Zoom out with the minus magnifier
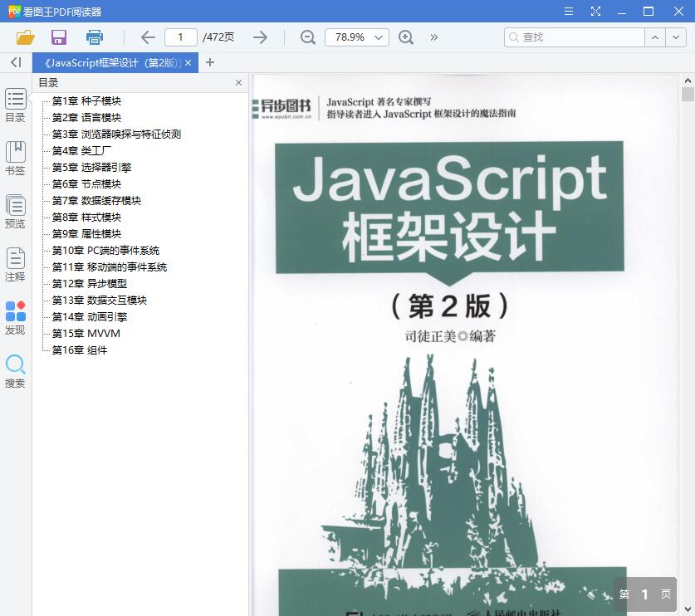Image resolution: width=695 pixels, height=616 pixels. click(307, 37)
